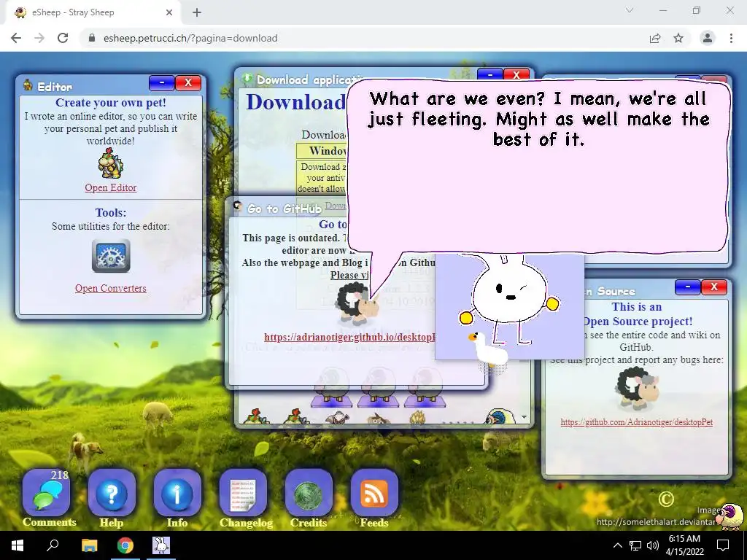Click the down arrow of Download window scrollbar
Viewport: 747px width, 560px height.
(x=524, y=417)
